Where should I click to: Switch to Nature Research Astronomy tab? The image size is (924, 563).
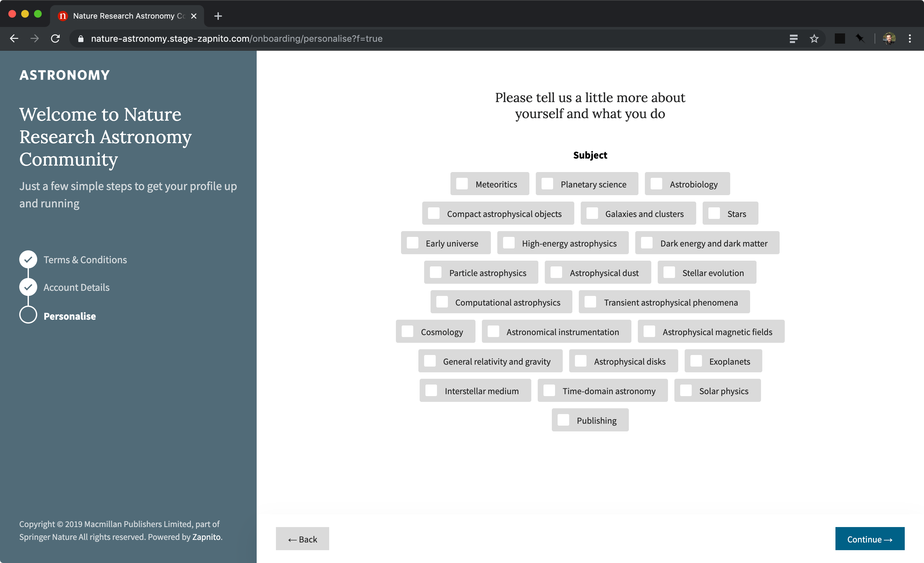pos(124,16)
